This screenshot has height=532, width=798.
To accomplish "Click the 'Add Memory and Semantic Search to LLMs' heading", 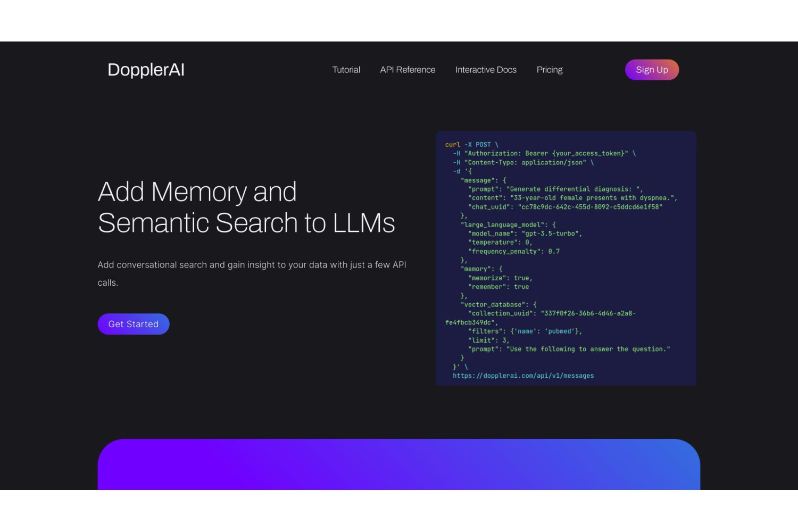I will (x=246, y=207).
